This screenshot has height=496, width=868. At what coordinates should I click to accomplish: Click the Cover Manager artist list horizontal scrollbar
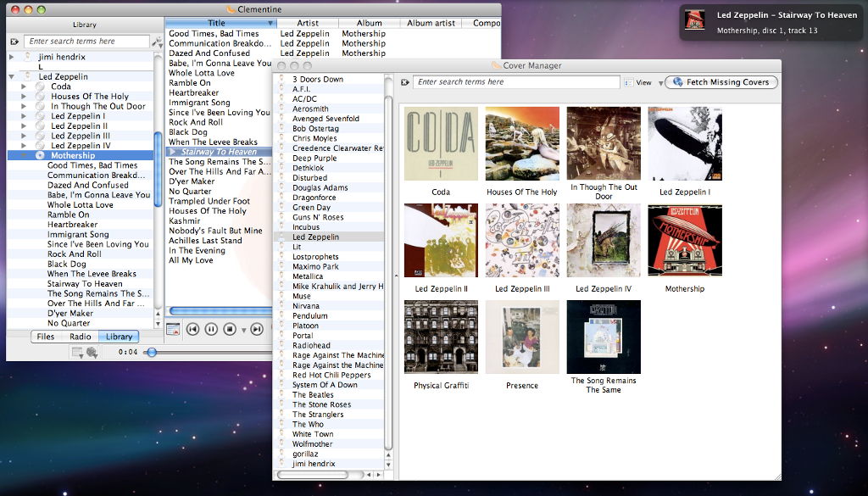click(x=312, y=475)
